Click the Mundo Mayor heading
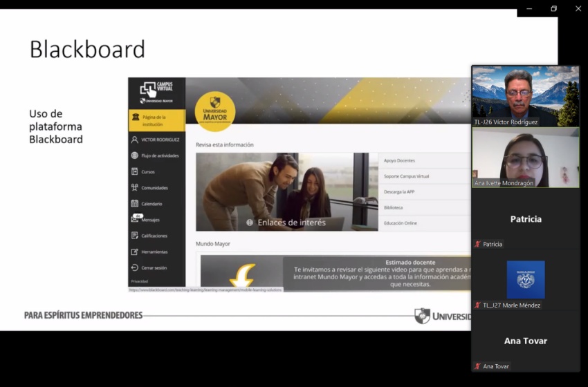This screenshot has width=588, height=387. point(212,243)
